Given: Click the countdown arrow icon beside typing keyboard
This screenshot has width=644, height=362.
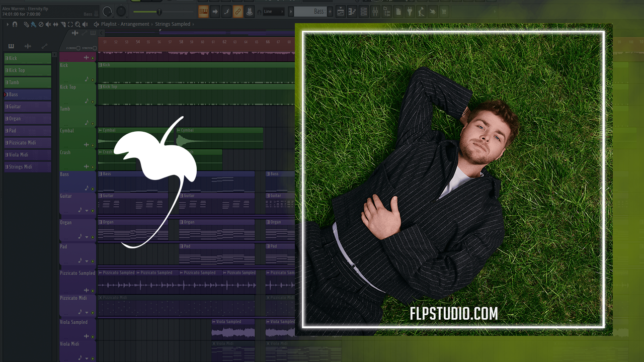Looking at the screenshot, I should 215,12.
